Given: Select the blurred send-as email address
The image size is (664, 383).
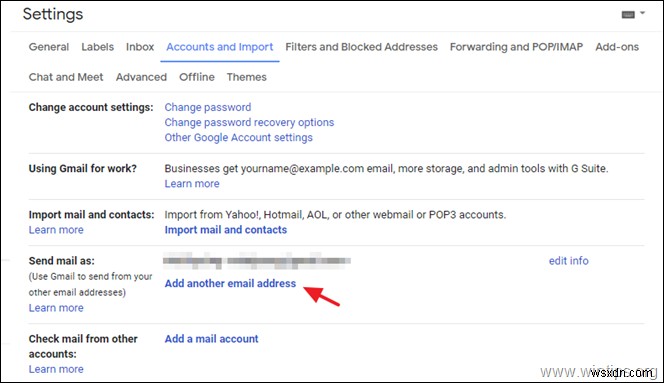Looking at the screenshot, I should coord(257,261).
